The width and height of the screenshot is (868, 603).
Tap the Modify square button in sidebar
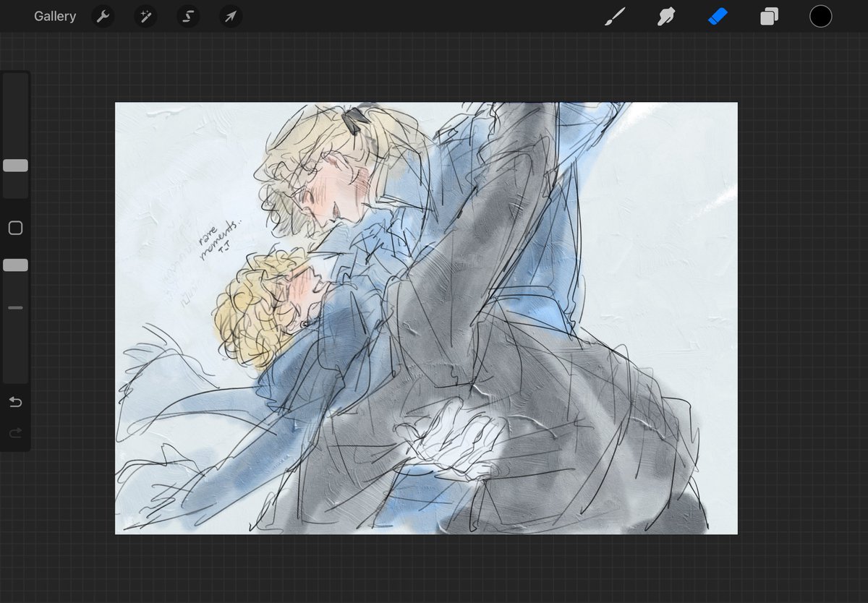[15, 228]
